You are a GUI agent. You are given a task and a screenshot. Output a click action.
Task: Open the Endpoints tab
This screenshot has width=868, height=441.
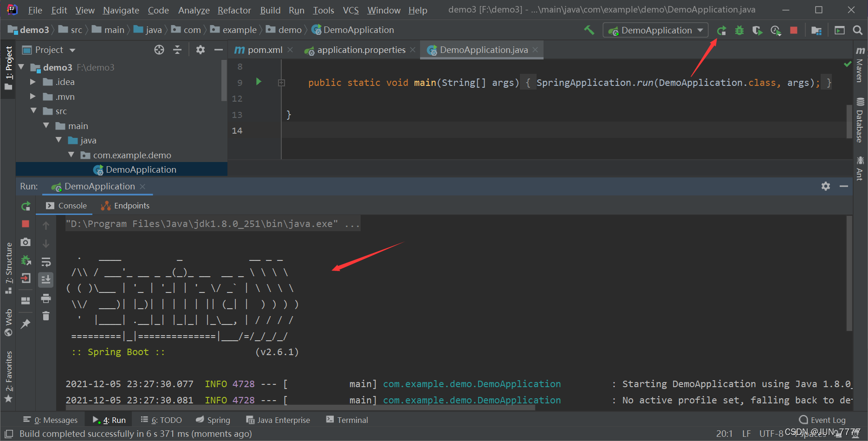click(125, 206)
